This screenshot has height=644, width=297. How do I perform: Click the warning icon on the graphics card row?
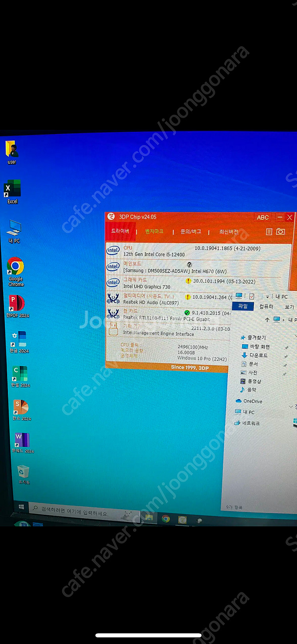coord(188,281)
